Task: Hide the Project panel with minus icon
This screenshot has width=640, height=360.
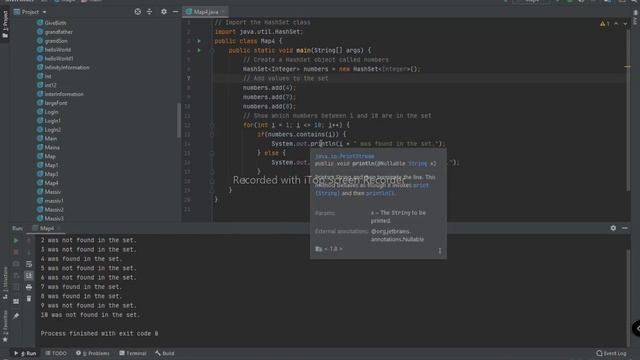Action: pos(176,12)
